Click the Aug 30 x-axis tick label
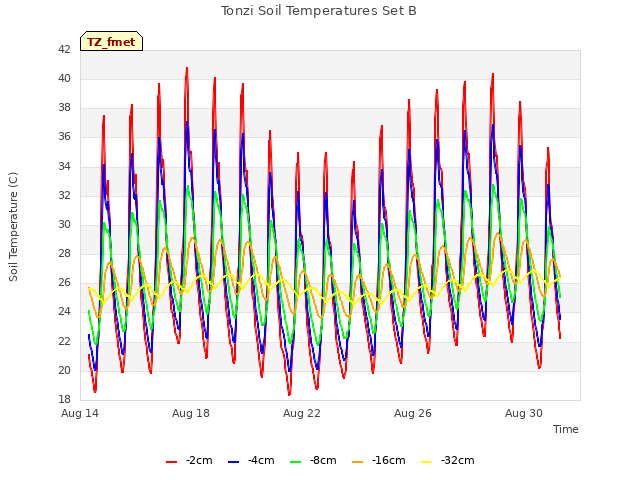640x480 pixels. tap(524, 413)
